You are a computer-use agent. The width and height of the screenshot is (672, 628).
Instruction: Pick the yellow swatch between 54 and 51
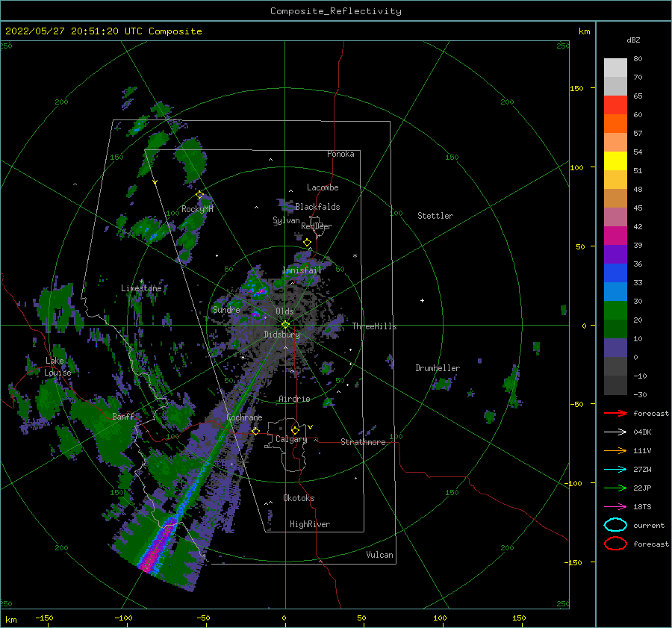[x=615, y=161]
